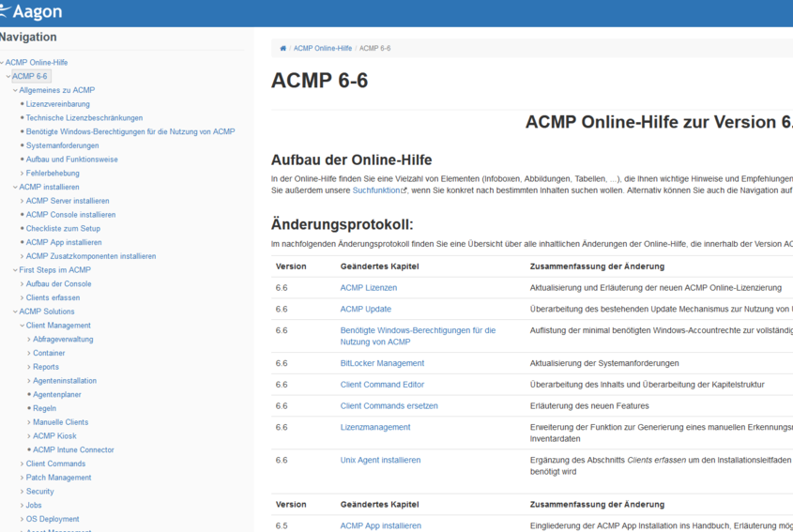Image resolution: width=793 pixels, height=532 pixels.
Task: Click the home icon in breadcrumb
Action: click(x=282, y=49)
